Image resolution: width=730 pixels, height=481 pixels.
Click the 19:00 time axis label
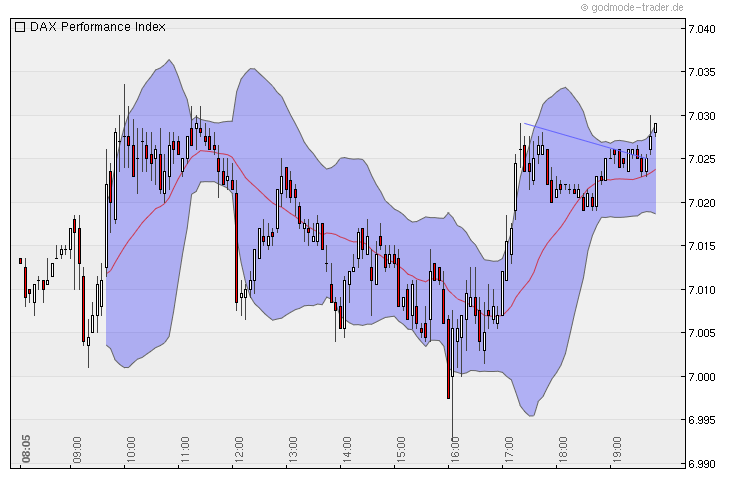coord(617,450)
